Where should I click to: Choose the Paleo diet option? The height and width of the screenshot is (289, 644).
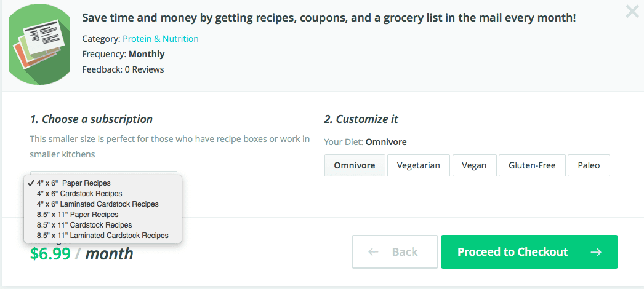[x=589, y=165]
